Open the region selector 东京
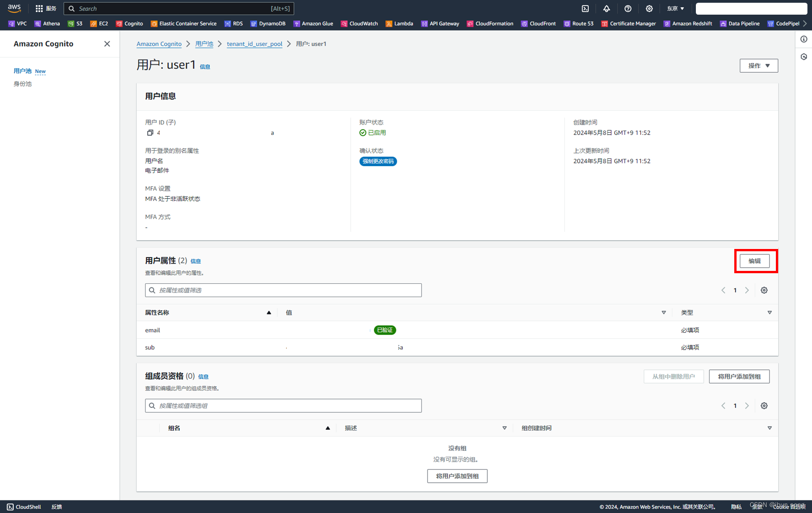812x513 pixels. click(x=675, y=8)
